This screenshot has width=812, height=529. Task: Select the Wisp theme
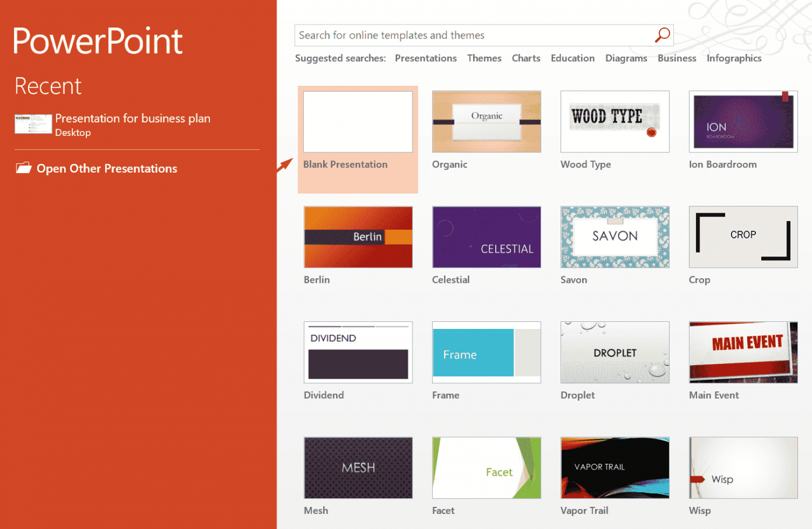tap(743, 467)
